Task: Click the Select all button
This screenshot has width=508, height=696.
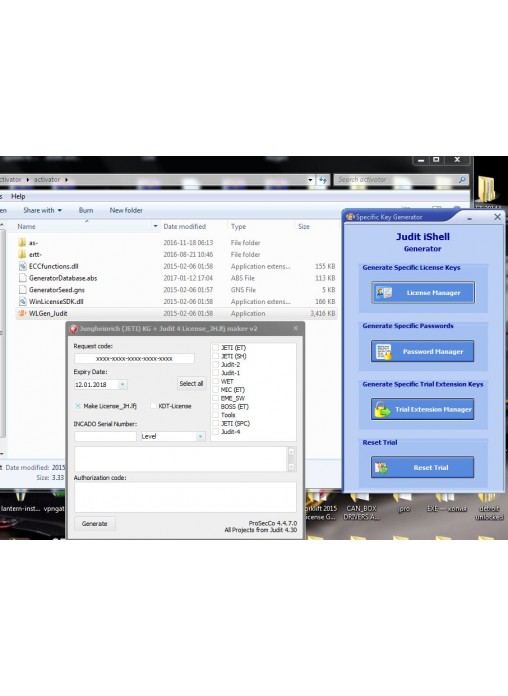Action: (x=191, y=384)
